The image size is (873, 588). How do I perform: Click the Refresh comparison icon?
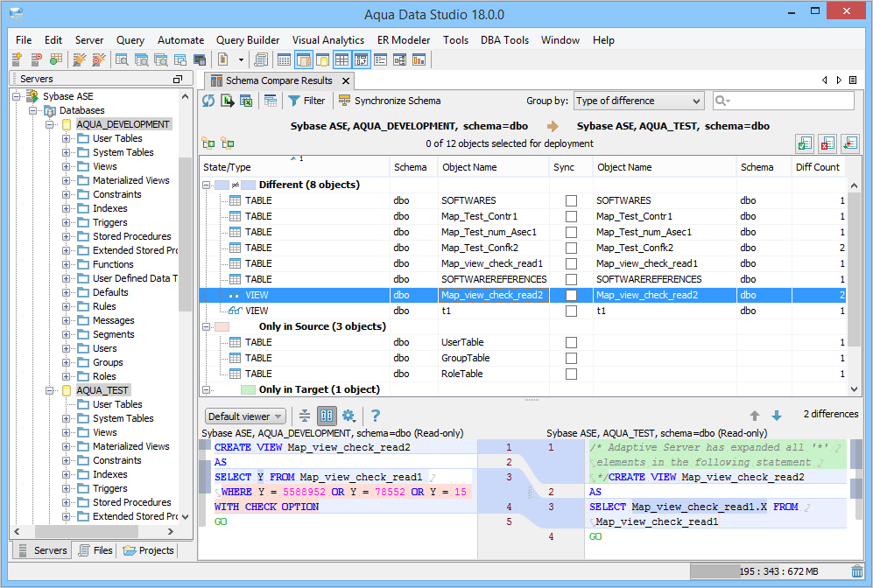coord(208,101)
